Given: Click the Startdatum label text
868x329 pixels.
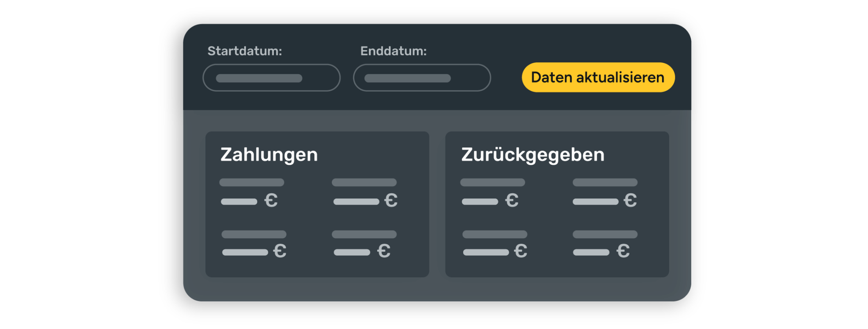Looking at the screenshot, I should [x=245, y=51].
